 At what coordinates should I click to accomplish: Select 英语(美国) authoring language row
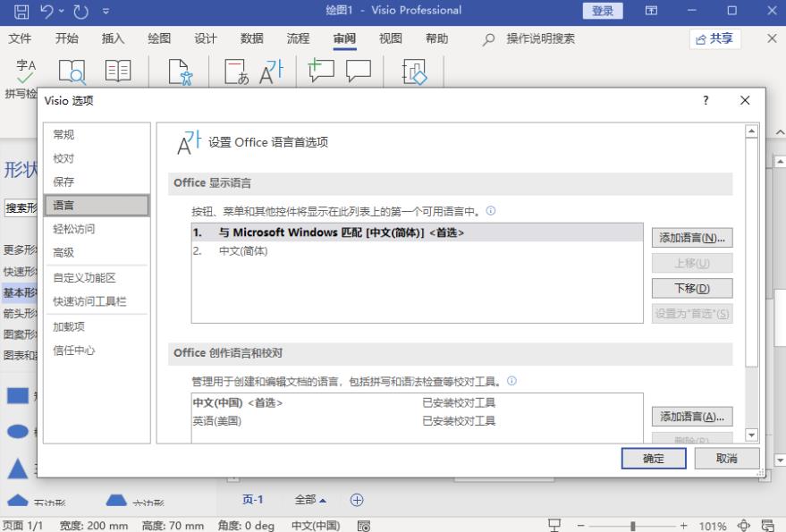tap(417, 421)
